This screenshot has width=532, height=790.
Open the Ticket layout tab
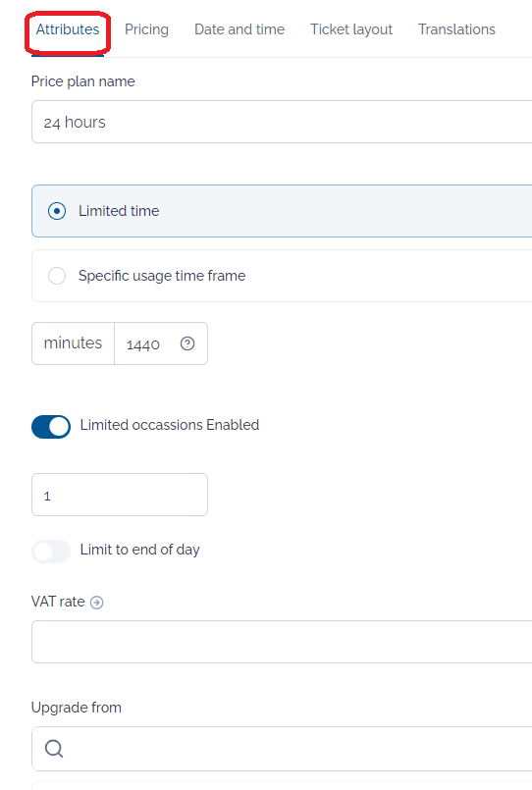tap(351, 29)
